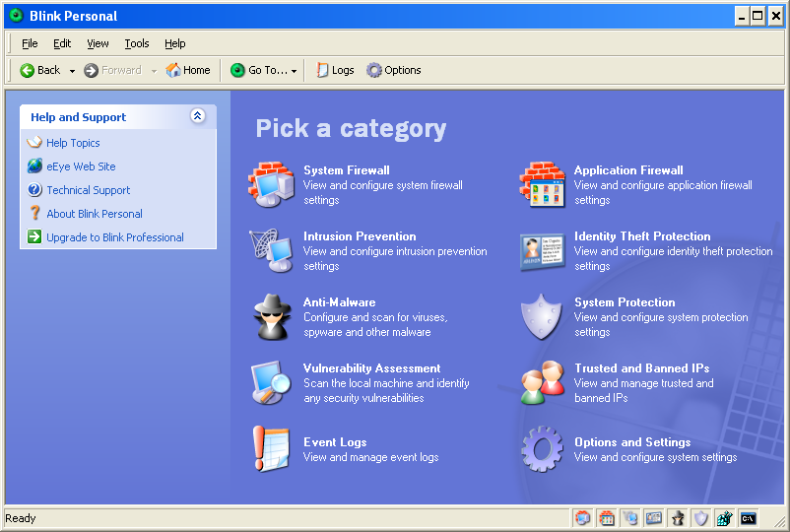This screenshot has height=532, width=790.
Task: Click the System Firewall heading
Action: pyautogui.click(x=346, y=169)
